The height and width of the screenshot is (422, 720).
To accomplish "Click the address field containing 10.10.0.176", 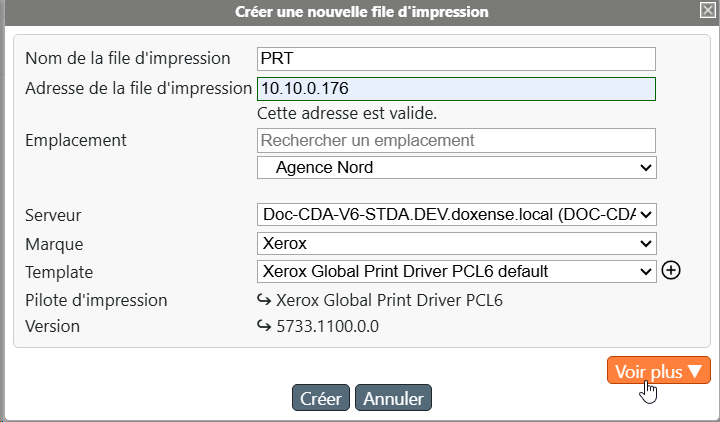I will coord(456,88).
